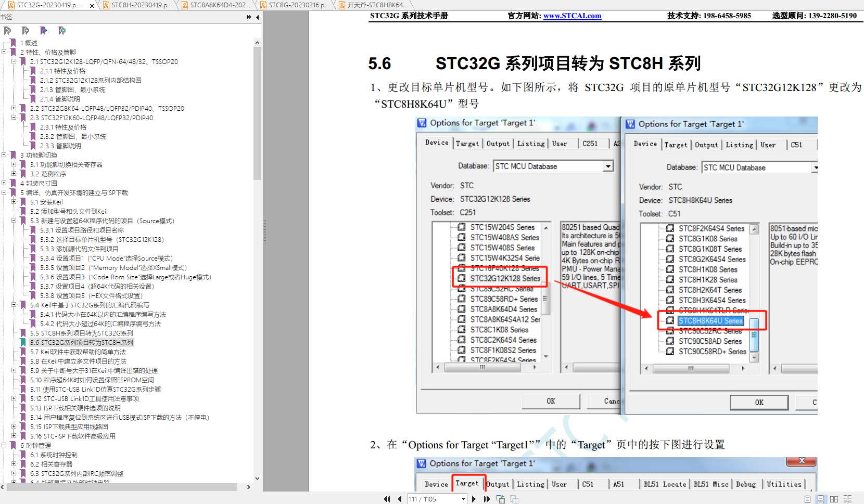This screenshot has width=864, height=504.
Task: Click the go to previous view icon
Action: (x=501, y=499)
